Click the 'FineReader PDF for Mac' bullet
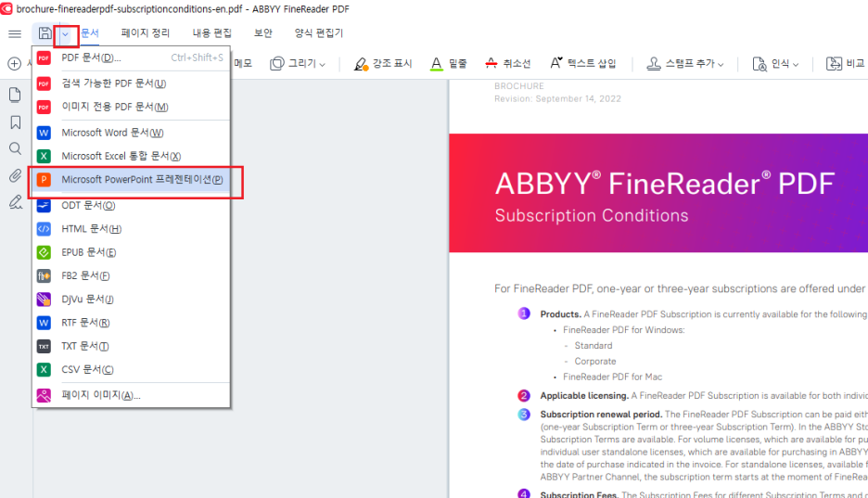The image size is (868, 498). 612,377
